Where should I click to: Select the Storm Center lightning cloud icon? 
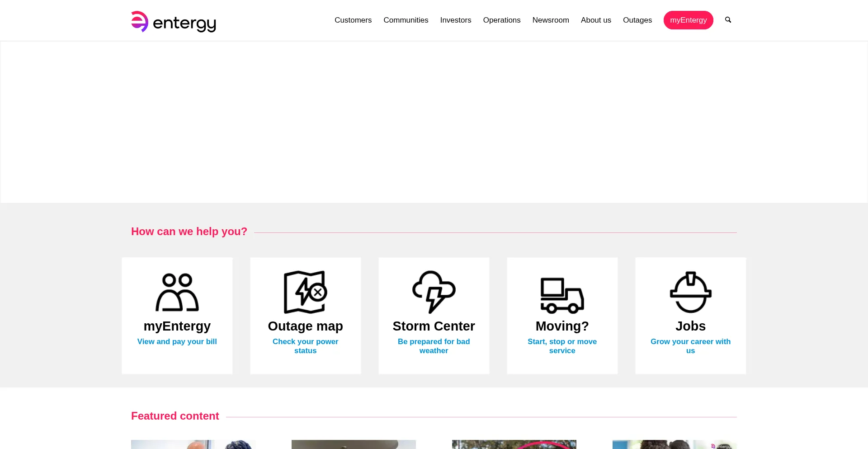pyautogui.click(x=434, y=292)
